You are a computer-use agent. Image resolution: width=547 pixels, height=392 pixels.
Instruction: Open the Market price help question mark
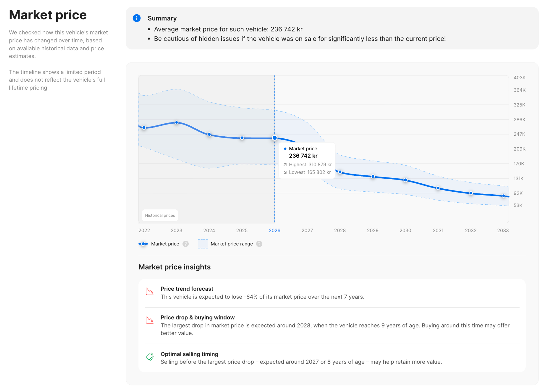coord(186,244)
